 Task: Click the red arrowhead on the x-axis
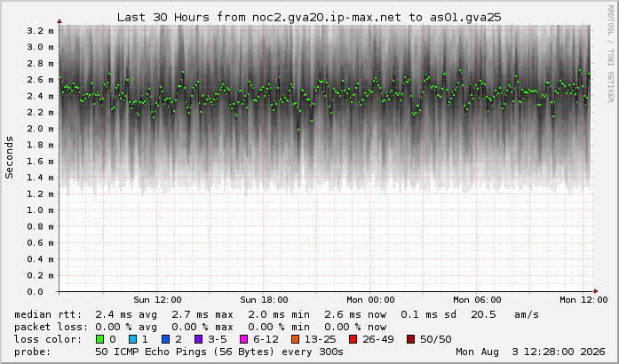596,291
